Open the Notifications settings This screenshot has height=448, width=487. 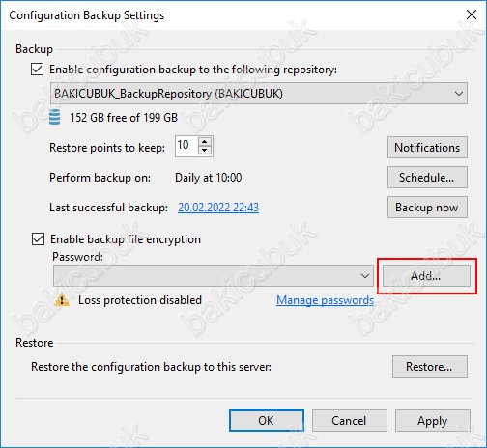tap(427, 148)
